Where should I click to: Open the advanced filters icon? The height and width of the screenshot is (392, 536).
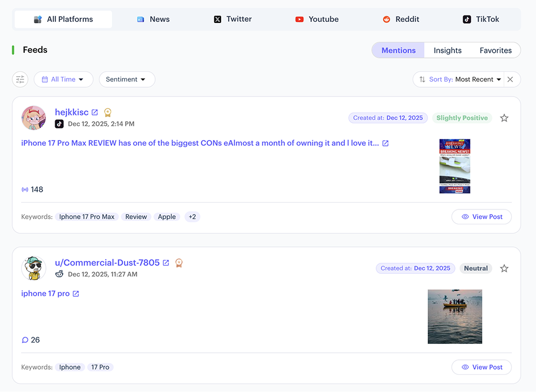pos(20,79)
